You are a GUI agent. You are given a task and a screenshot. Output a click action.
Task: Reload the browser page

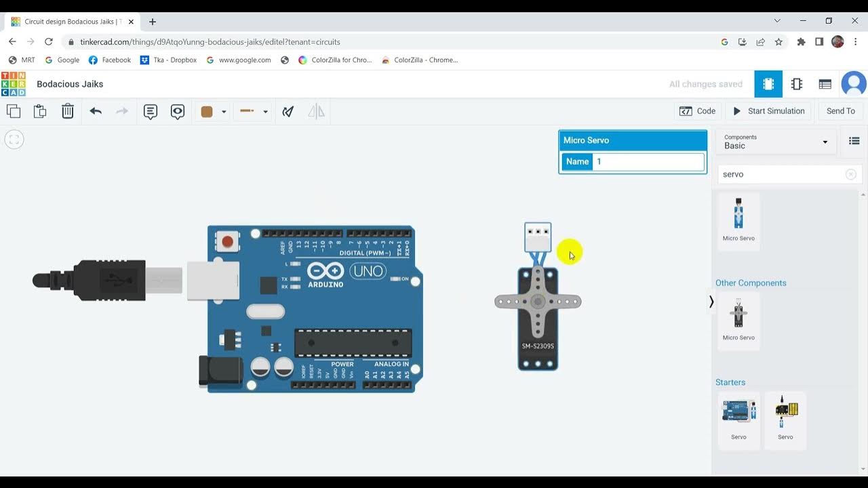click(x=48, y=41)
